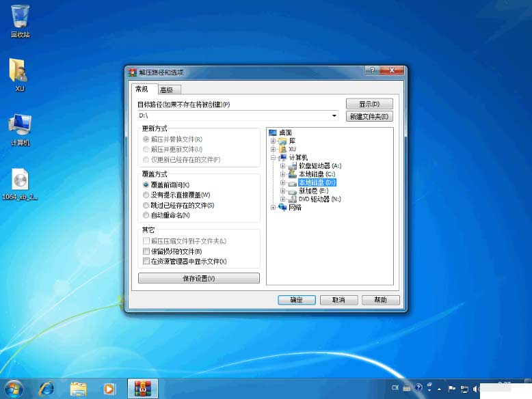Click the volume speaker tray icon
Viewport: 532px width, 399px height.
pyautogui.click(x=475, y=389)
